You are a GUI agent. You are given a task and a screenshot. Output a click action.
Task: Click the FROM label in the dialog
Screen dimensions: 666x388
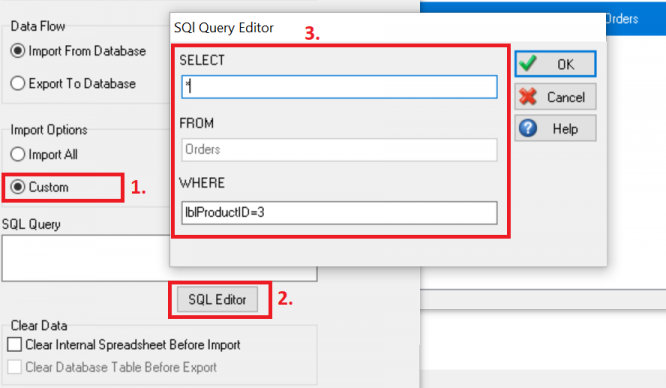pos(196,123)
